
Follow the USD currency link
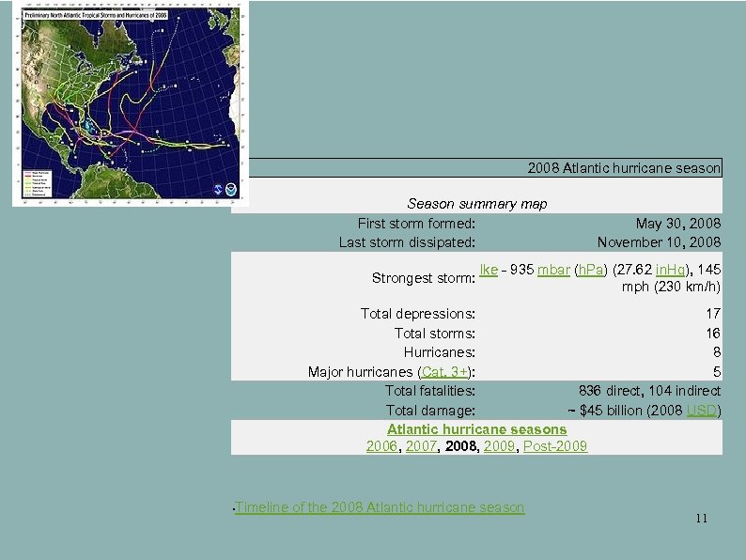pyautogui.click(x=701, y=410)
